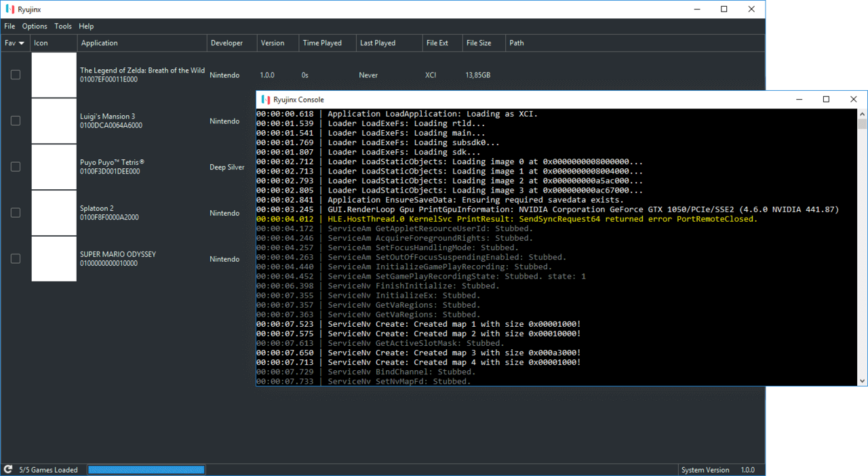Sort by Time Played column
This screenshot has width=868, height=476.
coord(328,43)
